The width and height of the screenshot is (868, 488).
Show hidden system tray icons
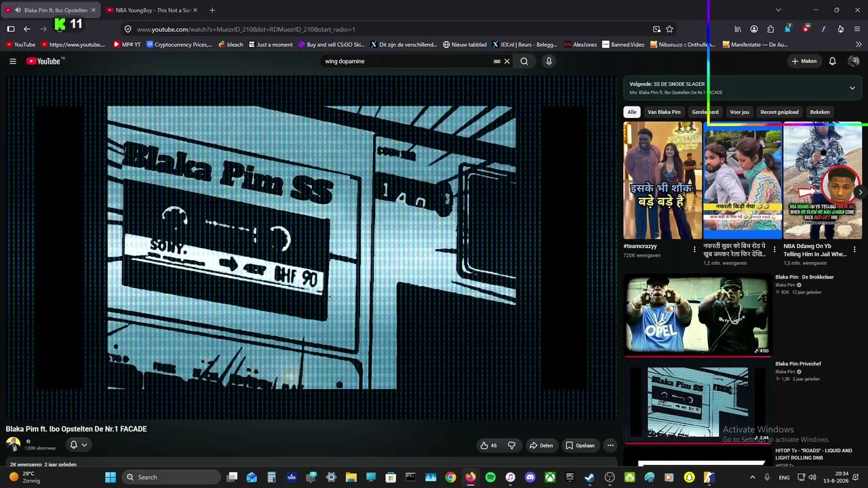(752, 477)
